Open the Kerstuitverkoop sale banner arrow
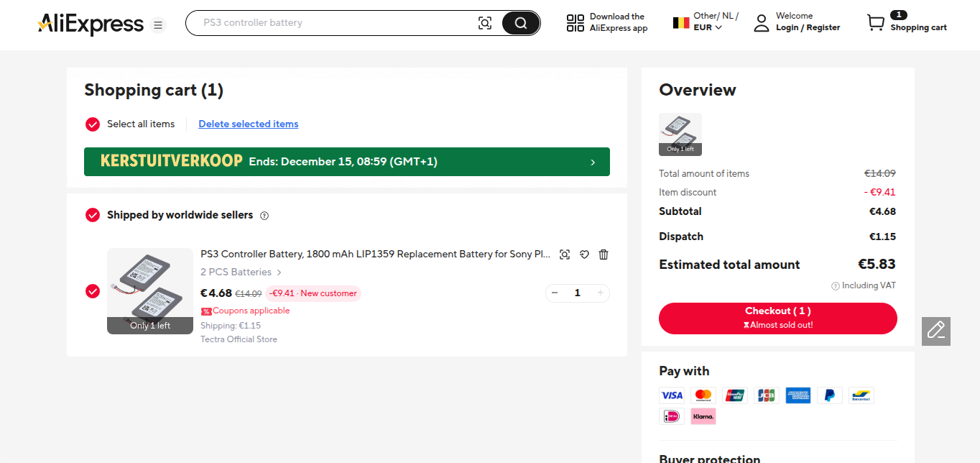 coord(592,162)
